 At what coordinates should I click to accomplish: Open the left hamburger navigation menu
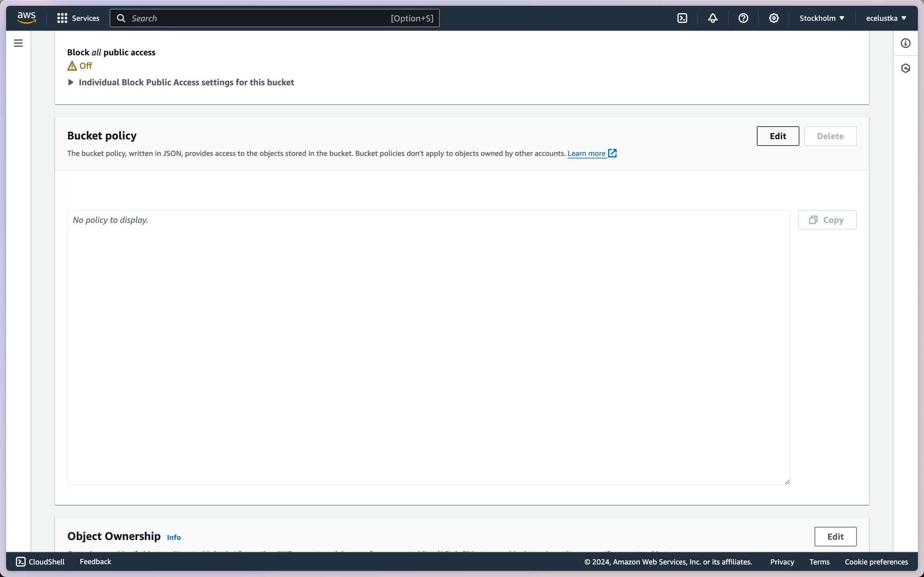pyautogui.click(x=18, y=43)
